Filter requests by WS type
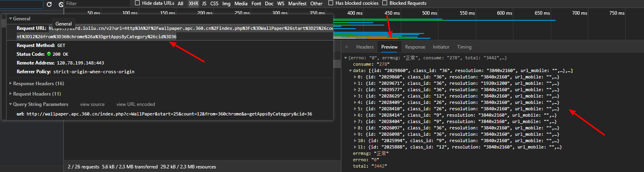Viewport: 644px width, 172px height. [x=281, y=4]
